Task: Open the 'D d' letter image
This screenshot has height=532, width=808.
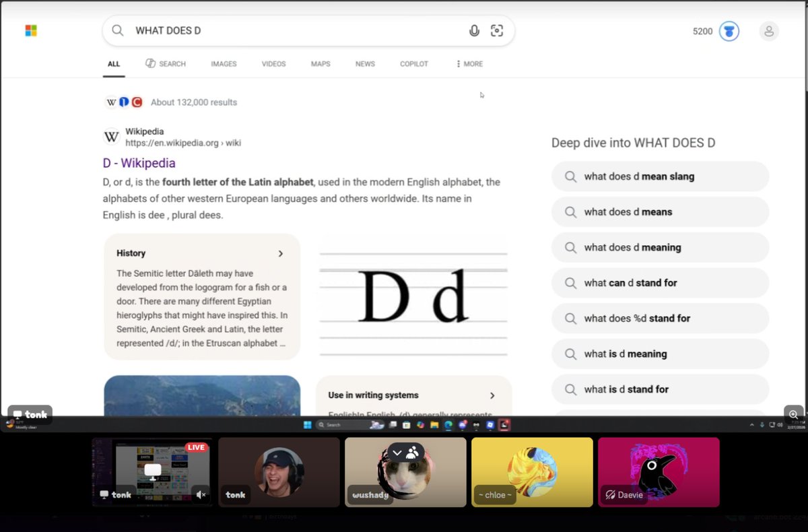Action: (413, 296)
